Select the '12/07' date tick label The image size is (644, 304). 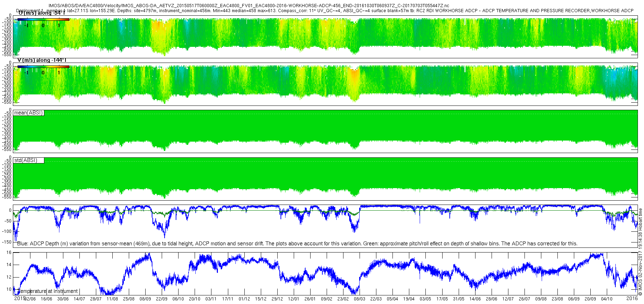[508, 299]
